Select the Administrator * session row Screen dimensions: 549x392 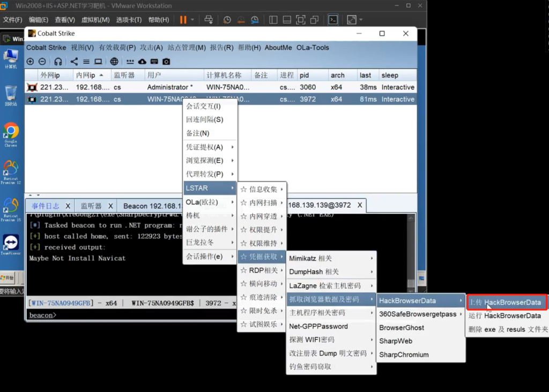tap(220, 87)
